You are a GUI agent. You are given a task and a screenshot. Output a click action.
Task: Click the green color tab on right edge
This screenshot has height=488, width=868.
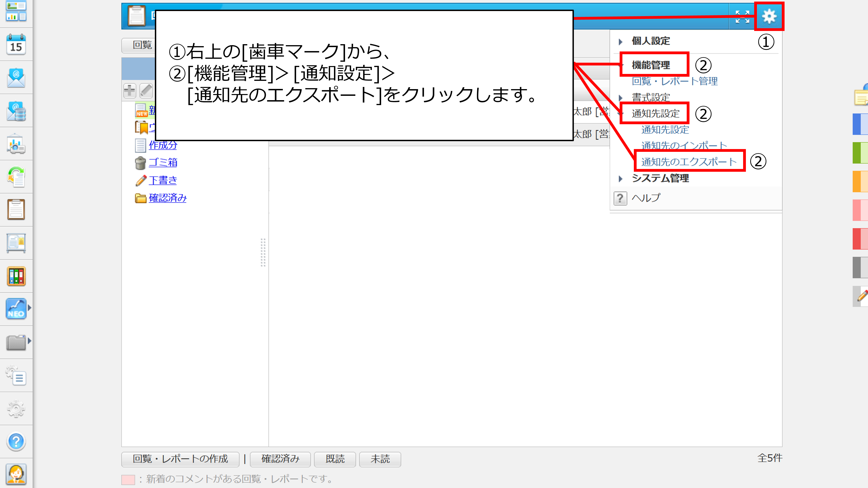tap(860, 153)
